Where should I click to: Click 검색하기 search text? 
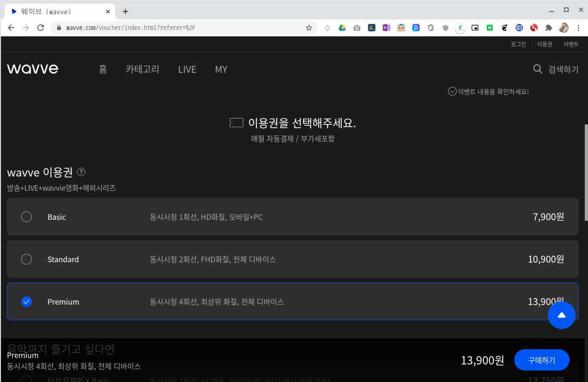coord(563,69)
